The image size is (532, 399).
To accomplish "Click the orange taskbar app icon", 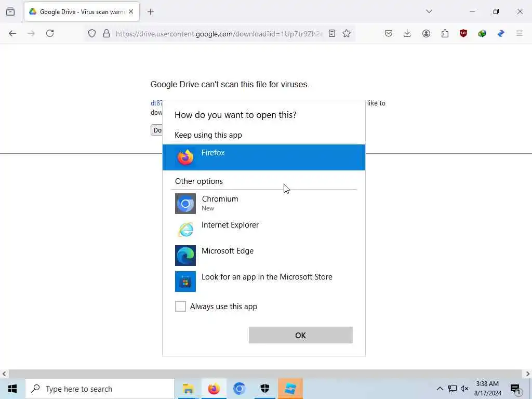I will 290,389.
